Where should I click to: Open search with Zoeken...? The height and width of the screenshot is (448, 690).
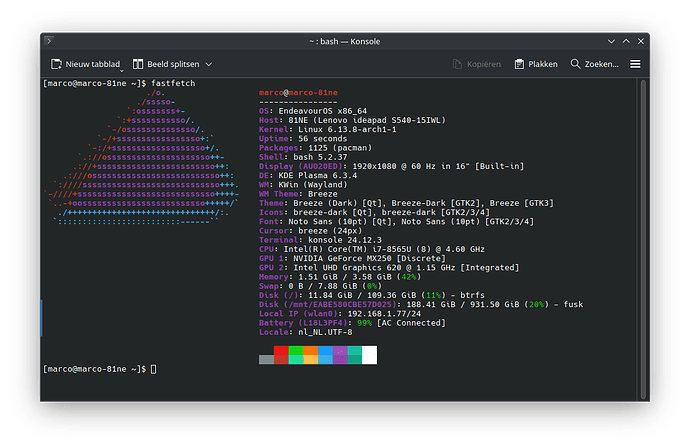(x=595, y=64)
